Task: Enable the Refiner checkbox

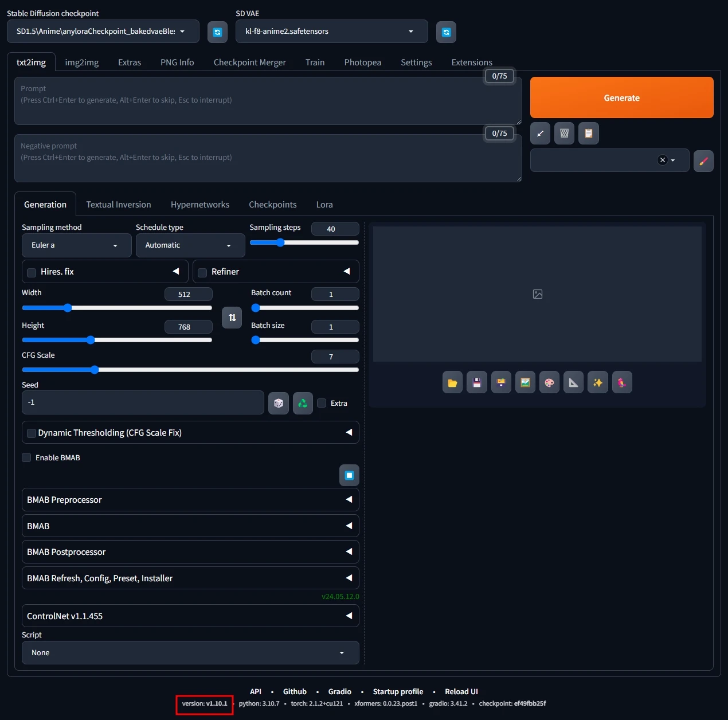Action: [x=202, y=272]
